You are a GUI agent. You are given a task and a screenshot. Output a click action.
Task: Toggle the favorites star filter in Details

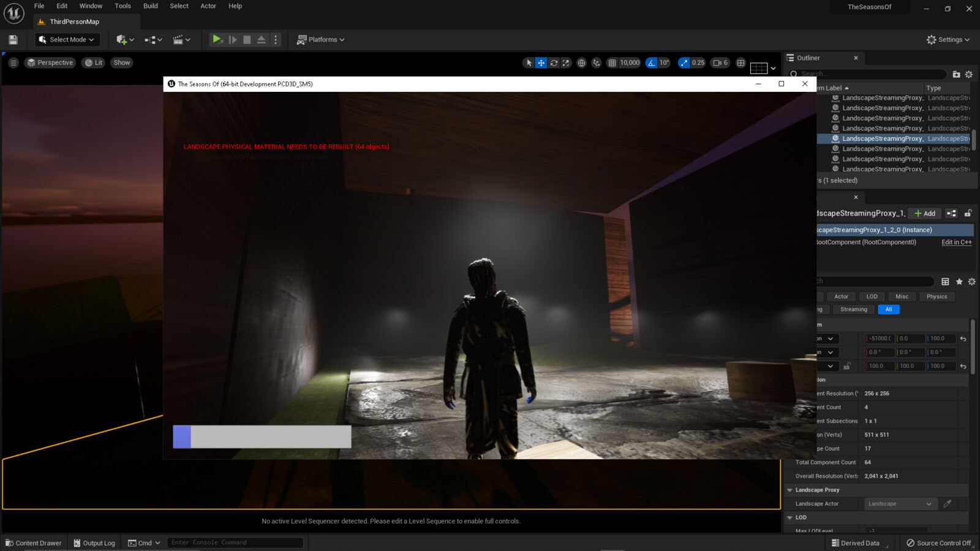click(x=959, y=282)
